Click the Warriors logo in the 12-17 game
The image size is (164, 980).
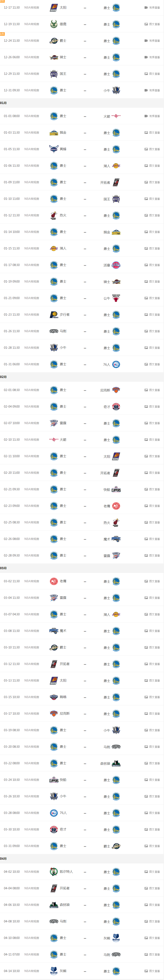pyautogui.click(x=116, y=8)
